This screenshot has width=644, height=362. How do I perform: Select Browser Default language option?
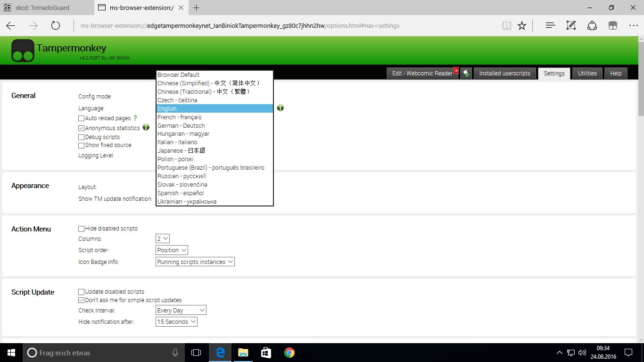point(215,74)
